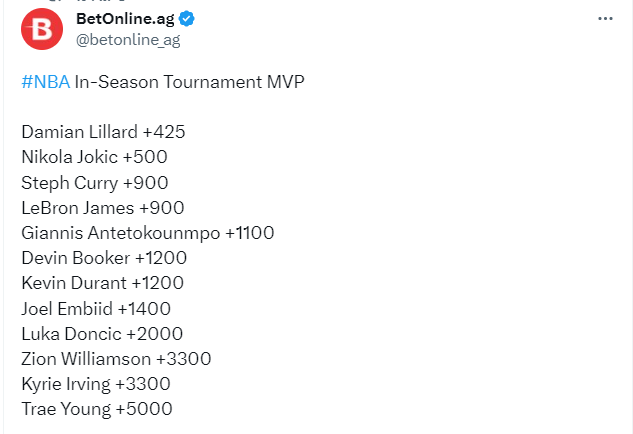Click the BetOnline.ag red profile avatar
633x434 pixels.
pos(42,29)
